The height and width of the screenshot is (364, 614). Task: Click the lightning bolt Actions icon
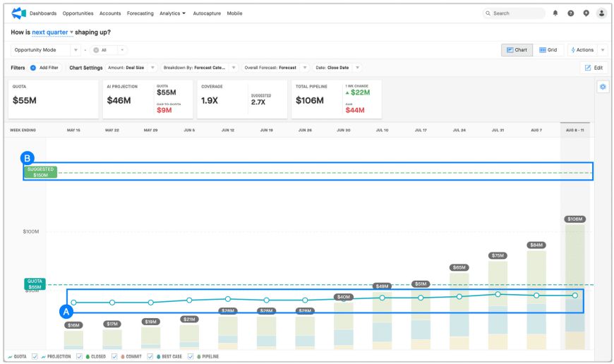coord(573,50)
